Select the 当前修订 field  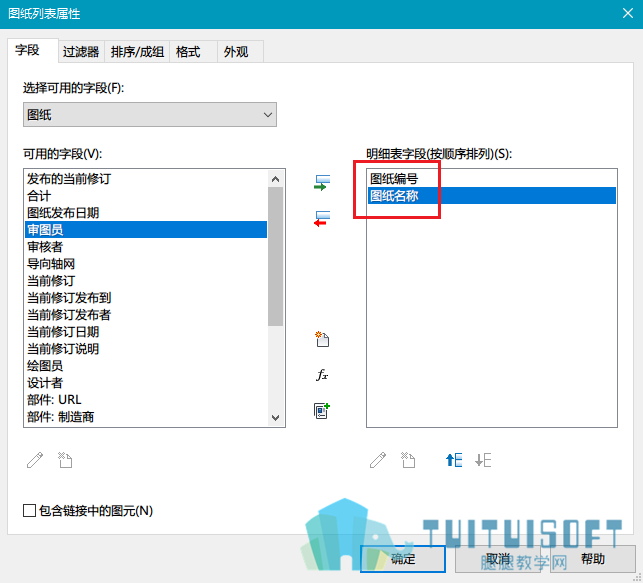146,280
